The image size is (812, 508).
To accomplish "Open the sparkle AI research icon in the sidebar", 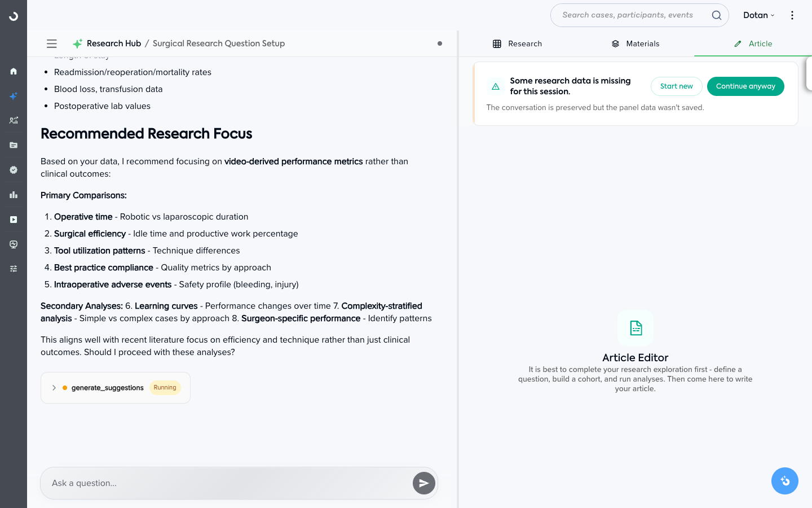I will 14,96.
